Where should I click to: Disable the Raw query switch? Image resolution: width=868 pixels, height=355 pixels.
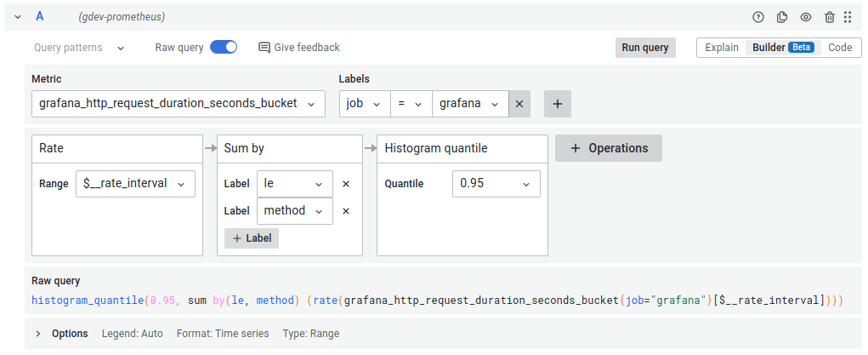click(224, 48)
